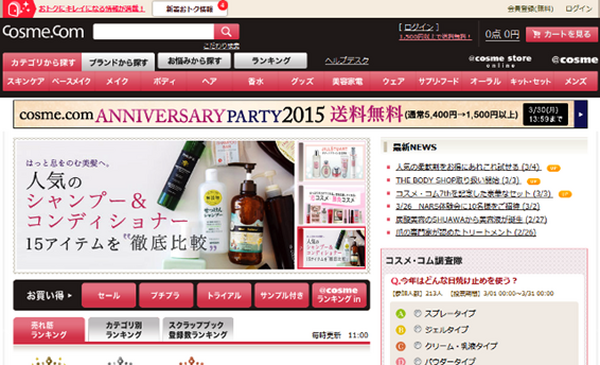600x365 pixels.
Task: Focus the product search input field
Action: click(153, 32)
